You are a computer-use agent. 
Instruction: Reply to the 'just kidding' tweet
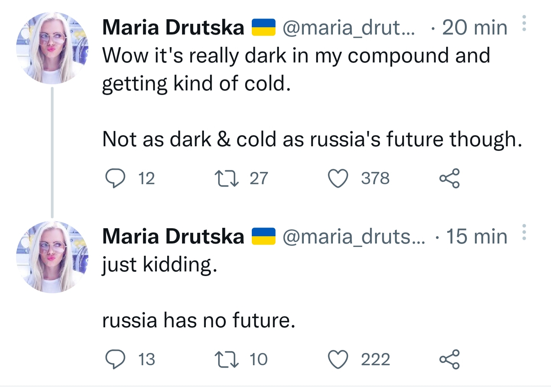click(115, 359)
